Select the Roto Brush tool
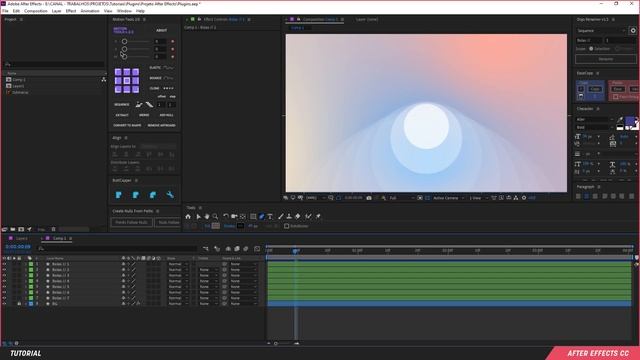Image resolution: width=640 pixels, height=360 pixels. pos(308,216)
